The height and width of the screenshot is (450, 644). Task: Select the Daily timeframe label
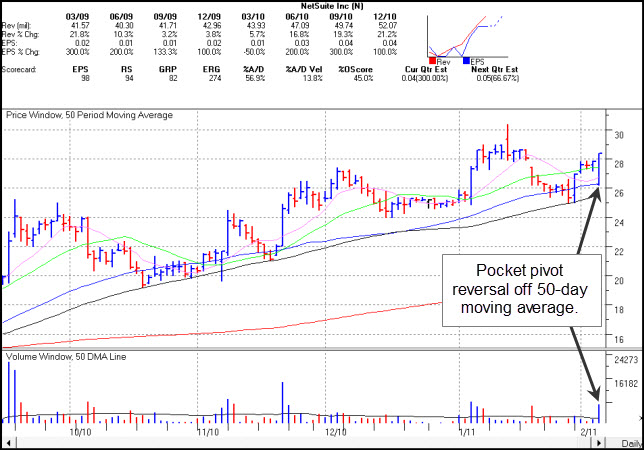pyautogui.click(x=631, y=443)
